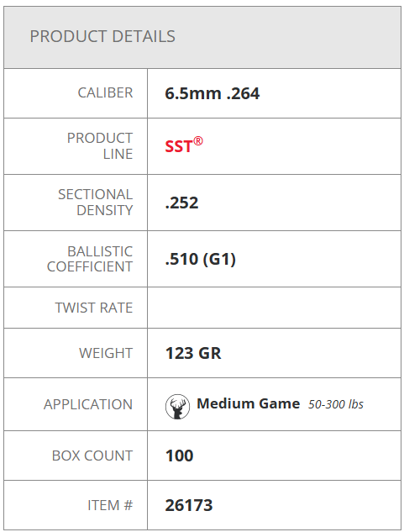This screenshot has width=404, height=532.
Task: Click the PRODUCT LINE label
Action: [100, 146]
